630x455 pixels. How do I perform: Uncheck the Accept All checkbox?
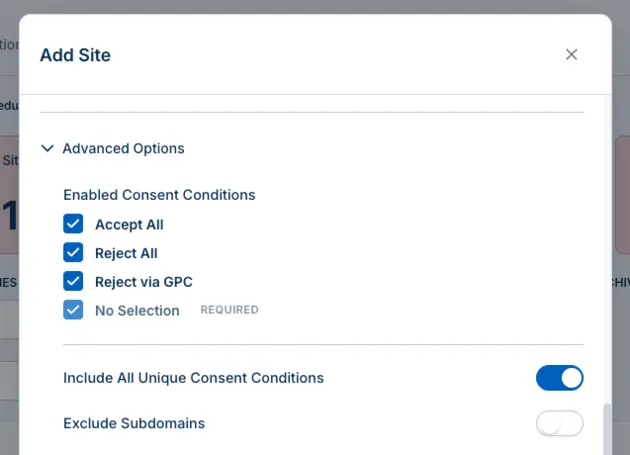(x=73, y=223)
